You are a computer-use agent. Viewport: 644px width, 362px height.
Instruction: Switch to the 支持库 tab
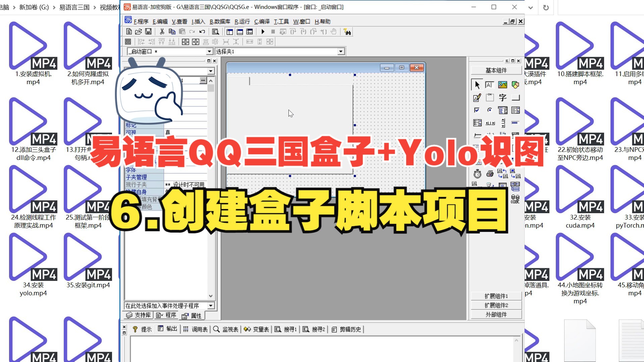[x=139, y=315]
